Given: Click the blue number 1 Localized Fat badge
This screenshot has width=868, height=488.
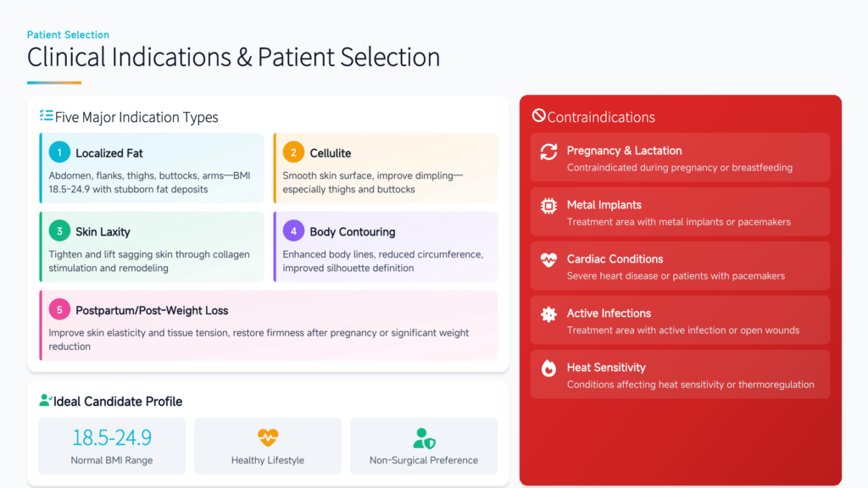Looking at the screenshot, I should point(59,152).
